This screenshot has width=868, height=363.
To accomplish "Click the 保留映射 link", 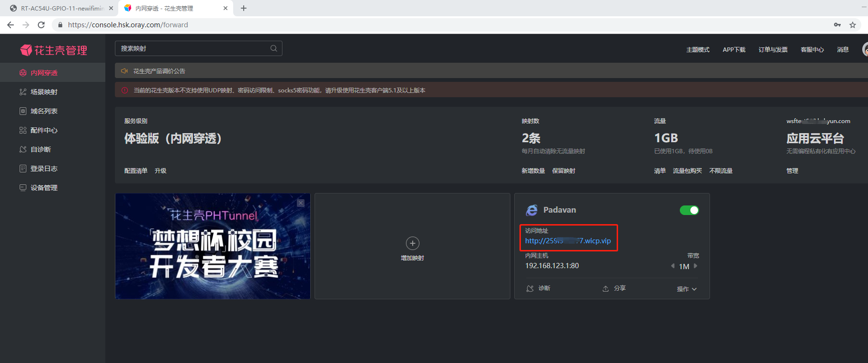I will click(564, 171).
